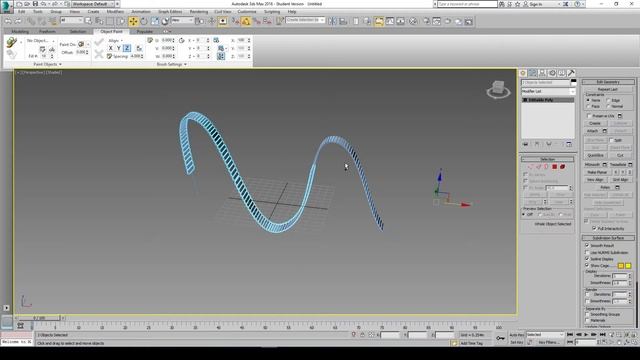Viewport: 640px width, 360px height.
Task: Open the Rendering menu
Action: coord(198,11)
